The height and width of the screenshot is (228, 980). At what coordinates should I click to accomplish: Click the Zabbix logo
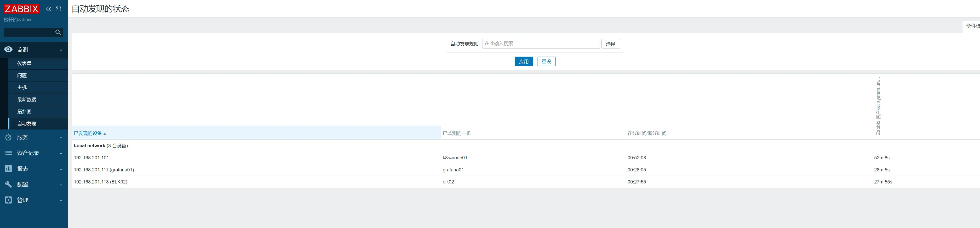coord(21,9)
